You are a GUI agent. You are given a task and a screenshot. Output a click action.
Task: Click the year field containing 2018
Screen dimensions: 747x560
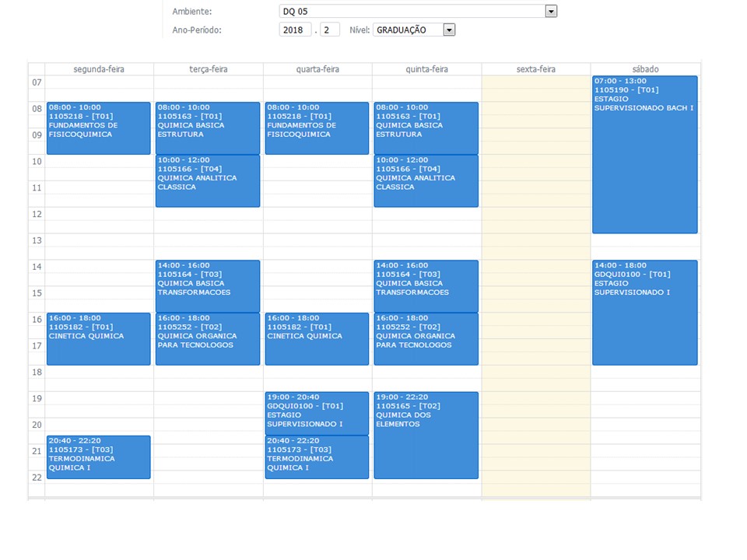[295, 30]
